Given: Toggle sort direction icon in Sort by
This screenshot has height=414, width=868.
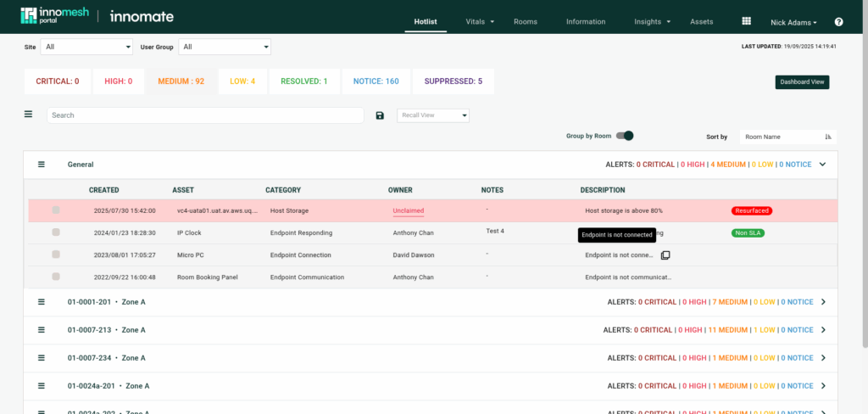Looking at the screenshot, I should tap(828, 137).
